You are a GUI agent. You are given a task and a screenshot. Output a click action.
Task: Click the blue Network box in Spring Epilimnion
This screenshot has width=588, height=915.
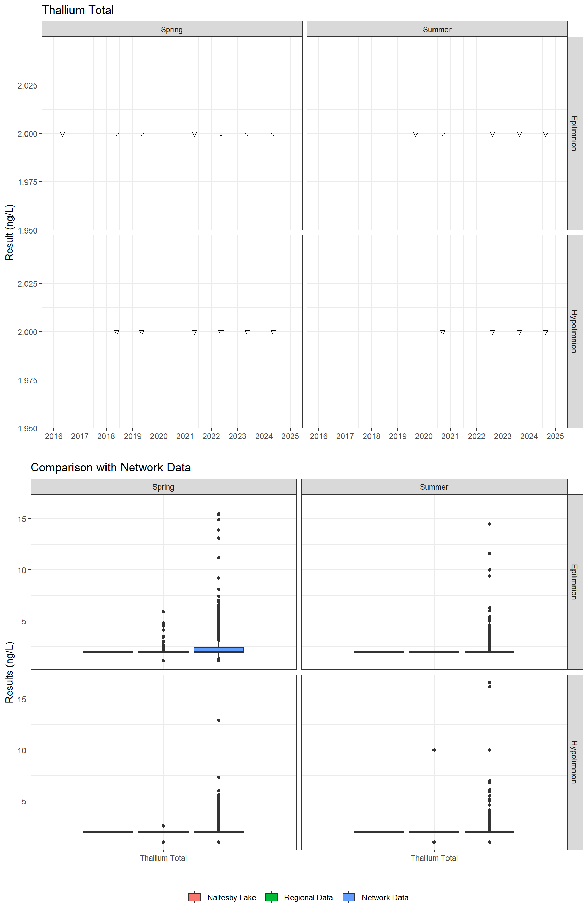tap(219, 649)
